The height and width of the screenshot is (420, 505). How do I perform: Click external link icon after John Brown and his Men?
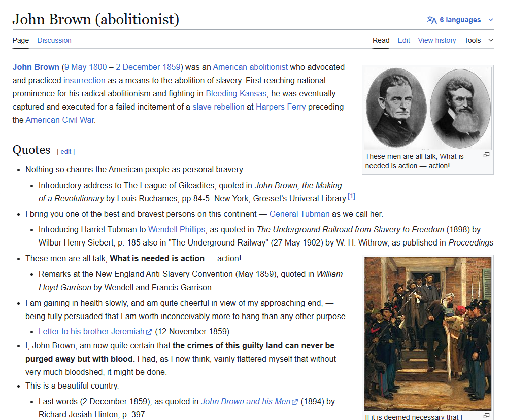(295, 402)
